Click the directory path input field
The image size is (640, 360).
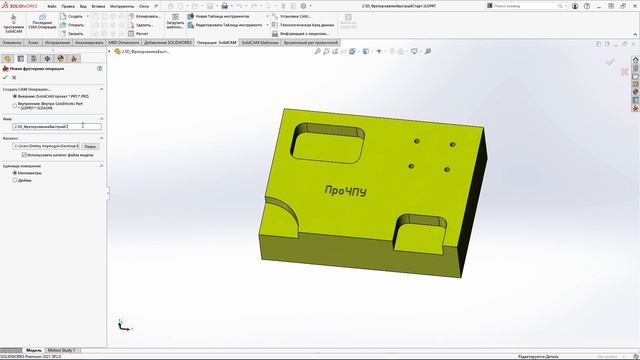46,146
